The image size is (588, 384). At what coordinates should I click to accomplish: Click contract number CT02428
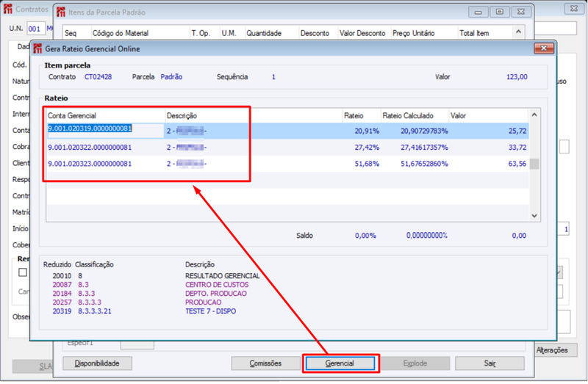point(98,77)
